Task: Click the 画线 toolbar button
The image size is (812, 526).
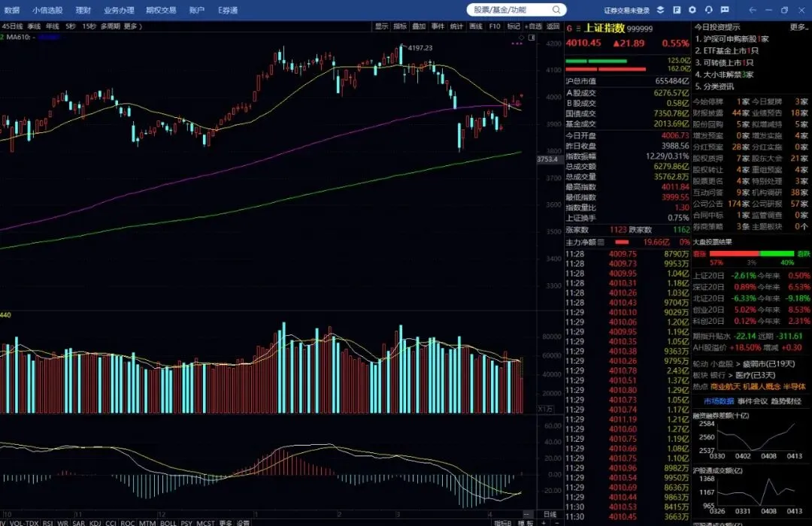Action: coord(476,26)
